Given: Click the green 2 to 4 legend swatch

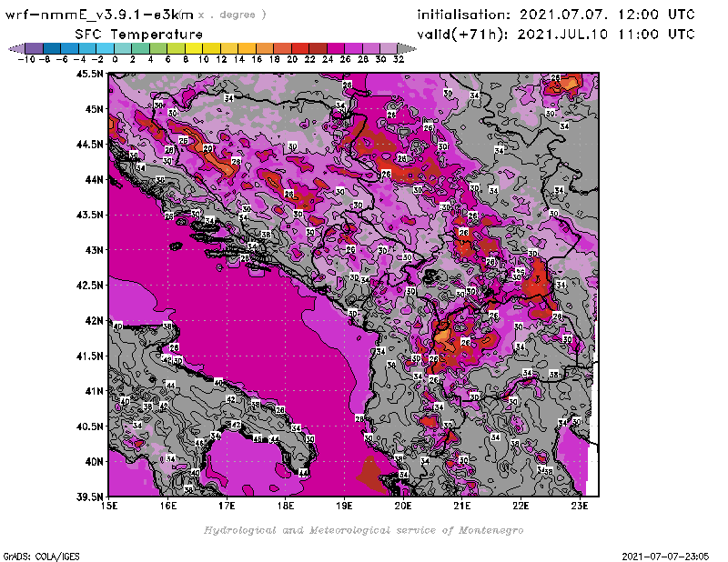Looking at the screenshot, I should 141,48.
